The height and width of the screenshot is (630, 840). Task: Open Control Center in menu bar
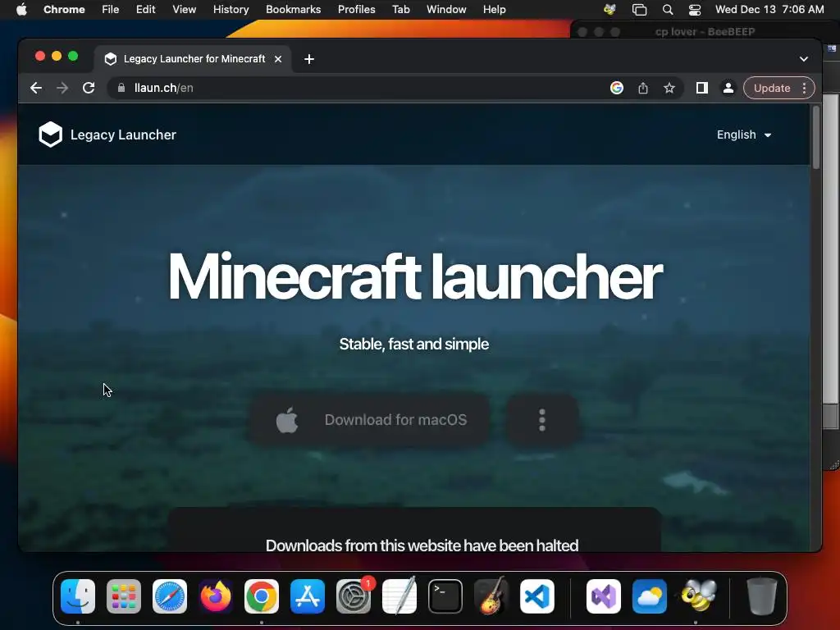click(x=695, y=10)
